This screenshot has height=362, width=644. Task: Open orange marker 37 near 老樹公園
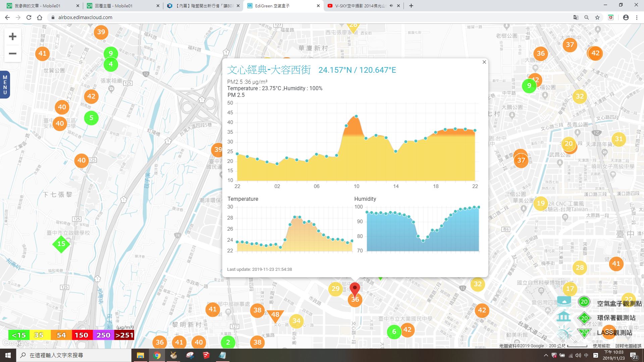[570, 45]
